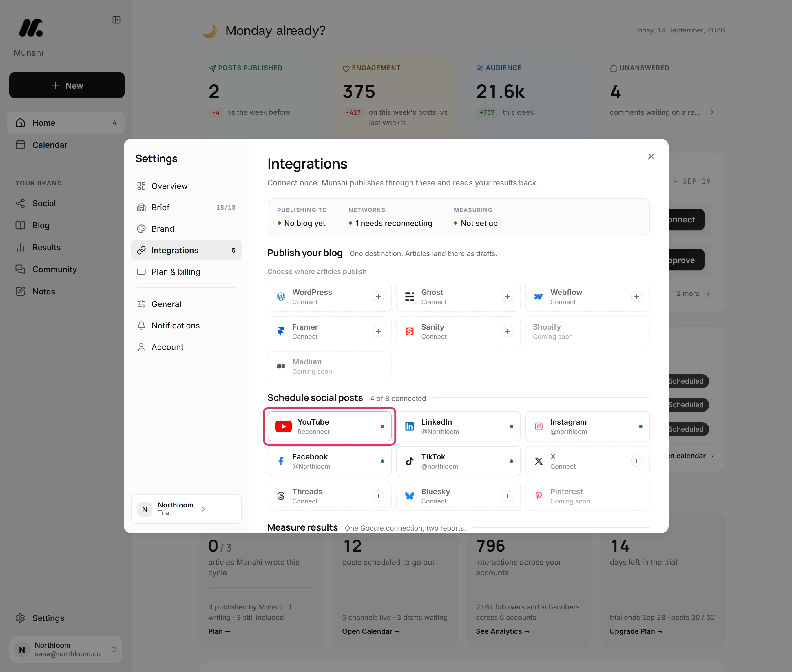Click the Pinterest Coming soon card

coord(587,496)
